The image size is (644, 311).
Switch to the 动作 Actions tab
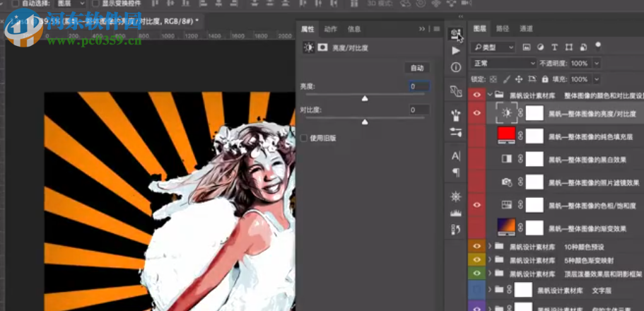point(331,29)
